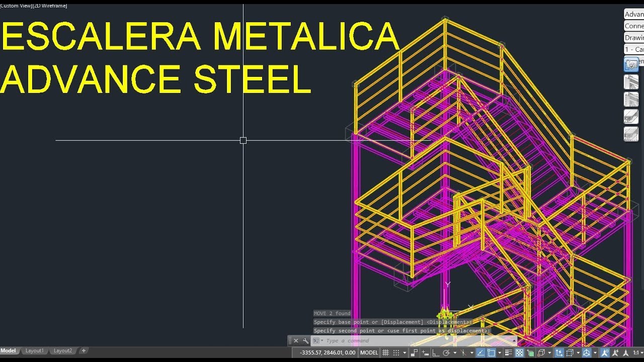Toggle 3D object snap icon
644x362 pixels.
541,352
